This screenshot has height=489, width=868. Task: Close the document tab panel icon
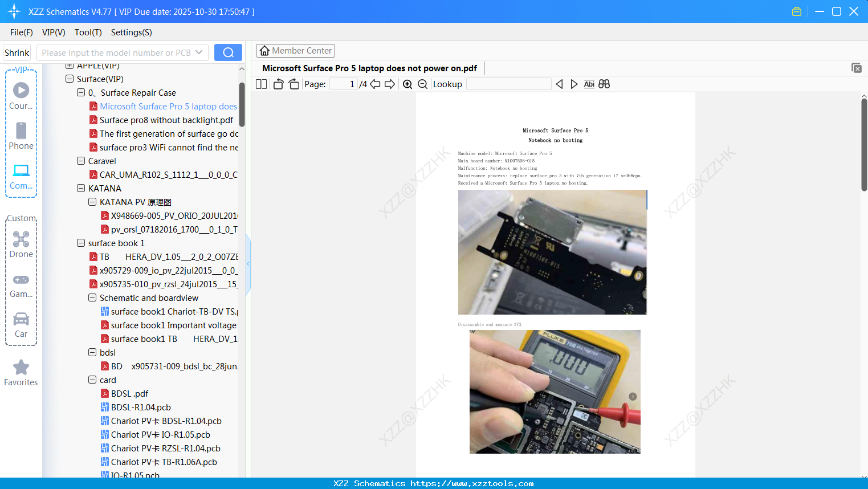point(856,68)
